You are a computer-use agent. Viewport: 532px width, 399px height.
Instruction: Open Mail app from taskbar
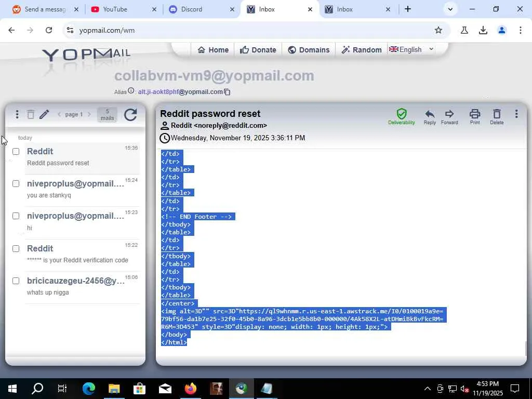[x=165, y=389]
